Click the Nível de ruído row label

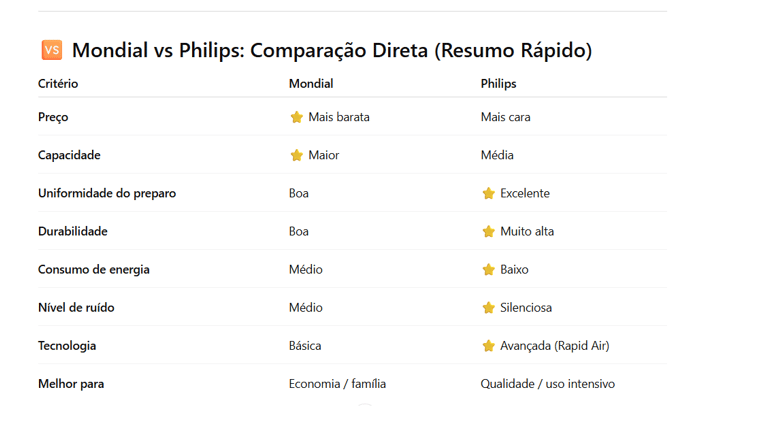[76, 308]
